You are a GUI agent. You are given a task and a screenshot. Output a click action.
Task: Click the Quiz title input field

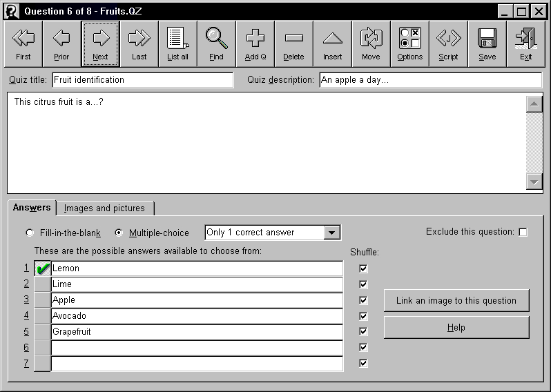point(143,80)
